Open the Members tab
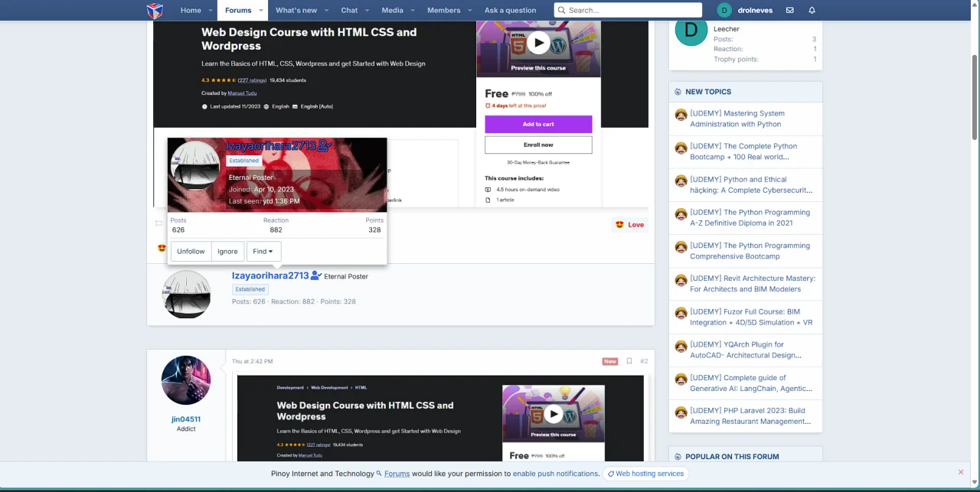 (444, 10)
